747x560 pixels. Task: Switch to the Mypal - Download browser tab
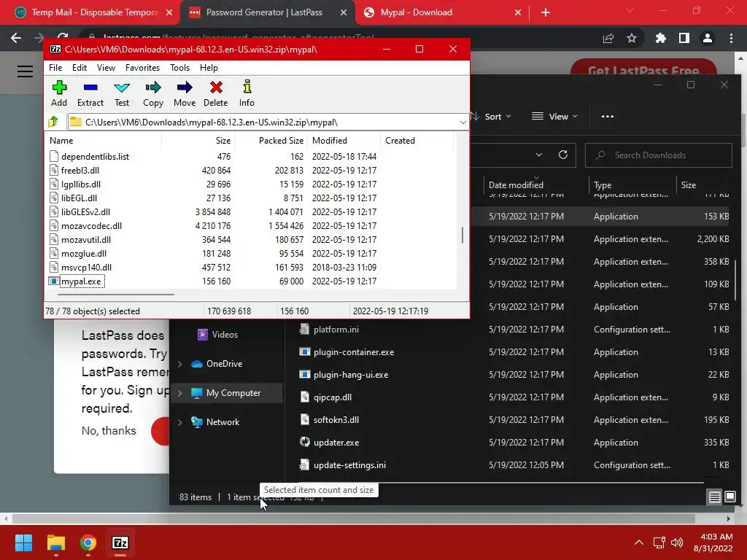[x=442, y=12]
